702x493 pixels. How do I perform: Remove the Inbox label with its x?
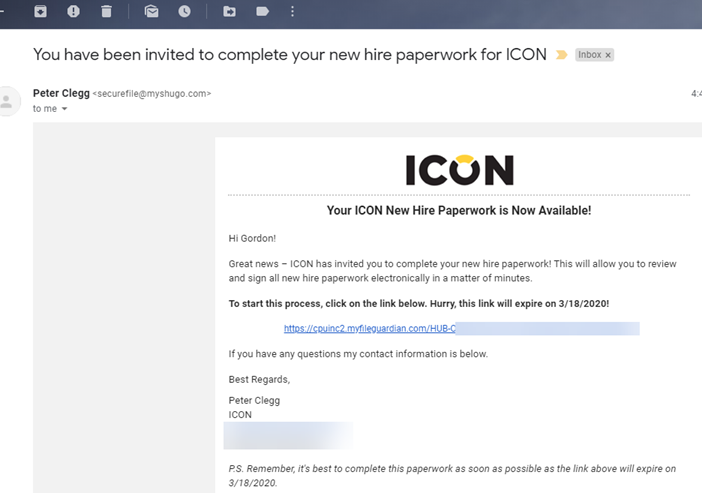(608, 55)
